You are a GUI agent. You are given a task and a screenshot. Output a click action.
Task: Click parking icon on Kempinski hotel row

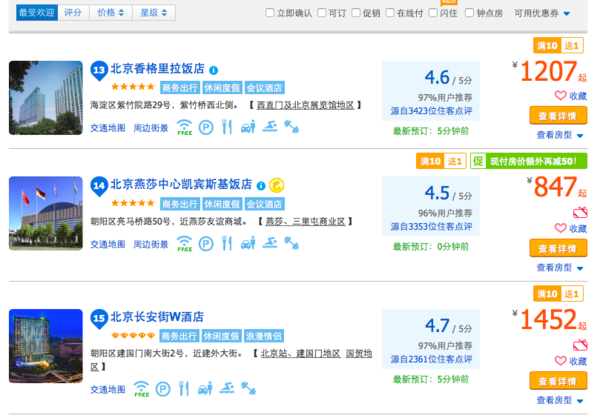click(x=205, y=243)
